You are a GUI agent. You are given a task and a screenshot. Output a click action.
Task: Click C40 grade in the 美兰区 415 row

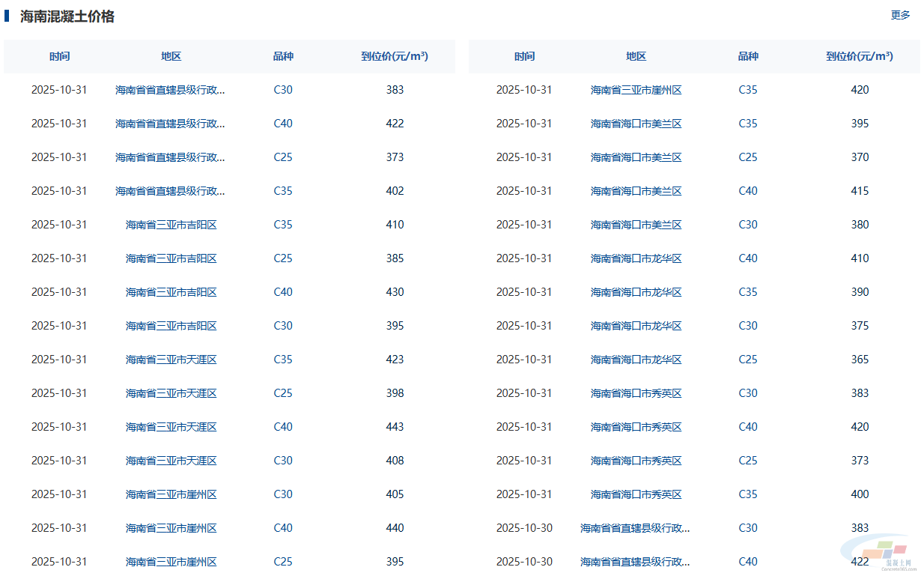[x=747, y=191]
